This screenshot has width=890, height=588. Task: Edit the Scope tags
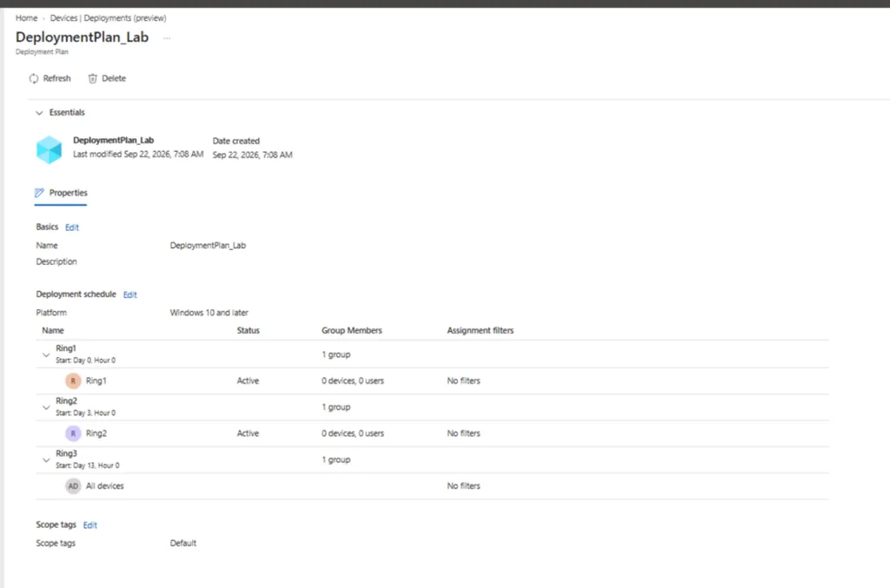[x=90, y=525]
